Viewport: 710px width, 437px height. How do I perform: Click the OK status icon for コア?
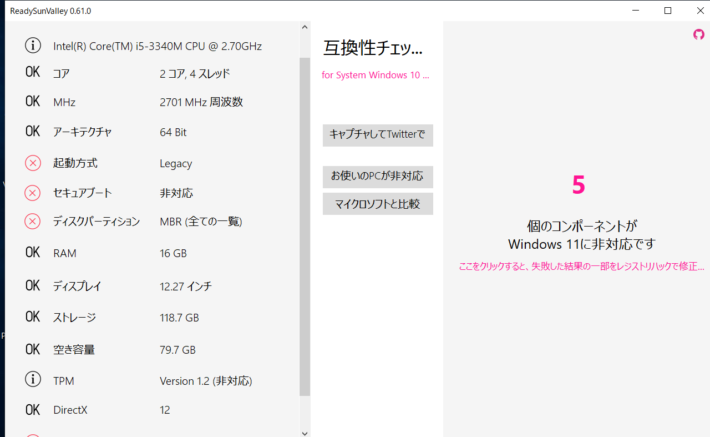click(x=33, y=73)
